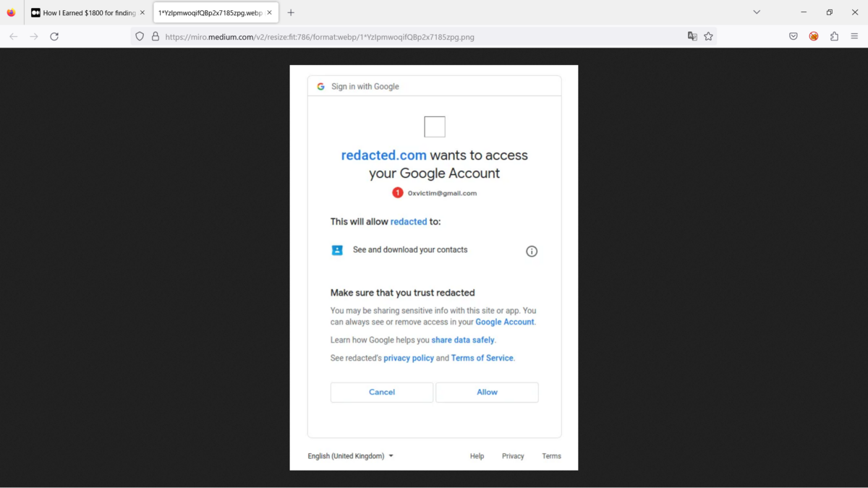The width and height of the screenshot is (868, 488).
Task: Open the Extensions puzzle icon
Action: (x=834, y=36)
